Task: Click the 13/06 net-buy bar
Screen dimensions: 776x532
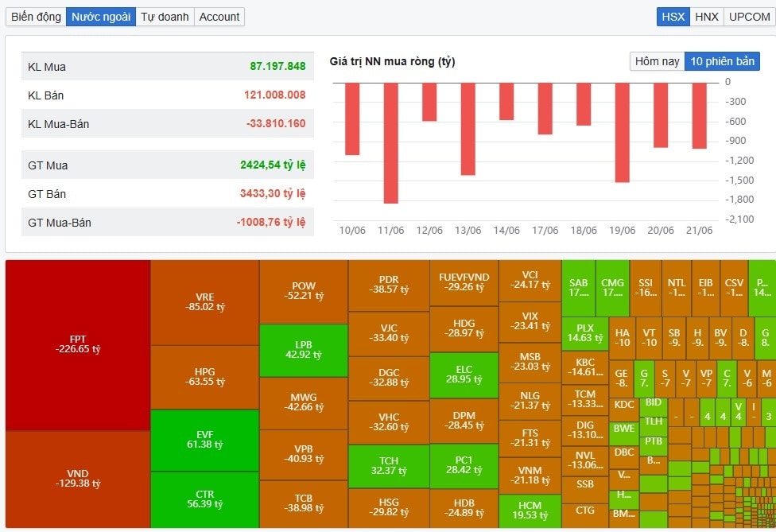Action: click(x=468, y=129)
